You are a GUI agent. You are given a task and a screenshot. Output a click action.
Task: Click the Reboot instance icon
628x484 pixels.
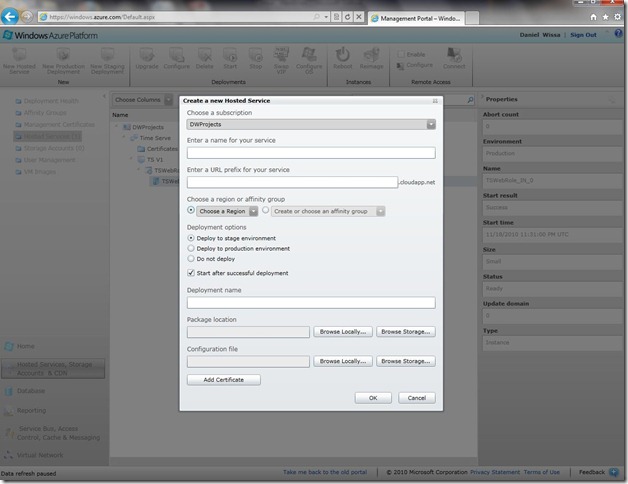click(x=343, y=56)
